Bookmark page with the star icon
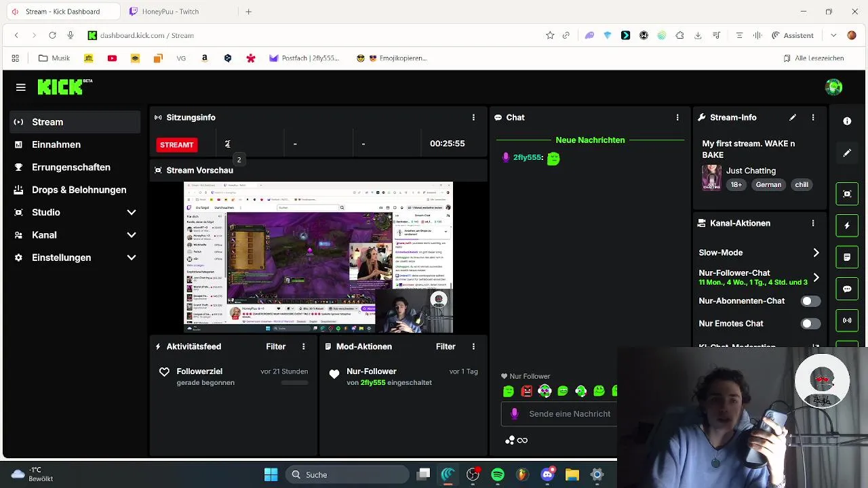Image resolution: width=868 pixels, height=488 pixels. coord(550,35)
